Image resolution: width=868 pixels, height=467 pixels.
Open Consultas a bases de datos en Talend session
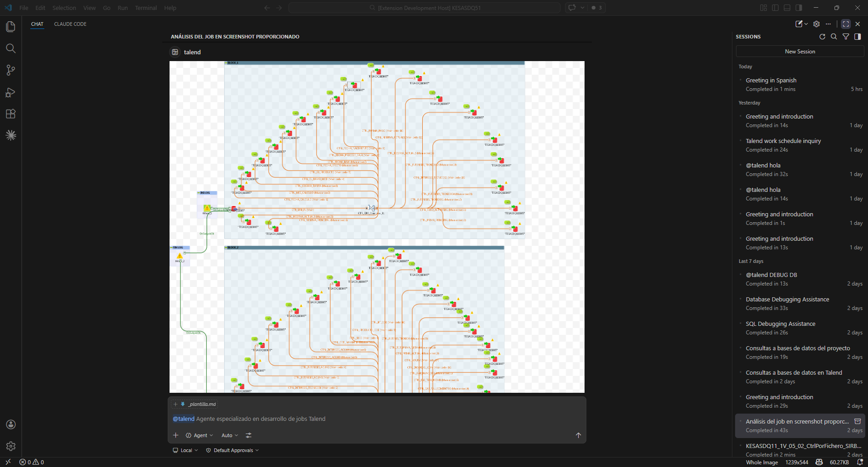click(800, 377)
